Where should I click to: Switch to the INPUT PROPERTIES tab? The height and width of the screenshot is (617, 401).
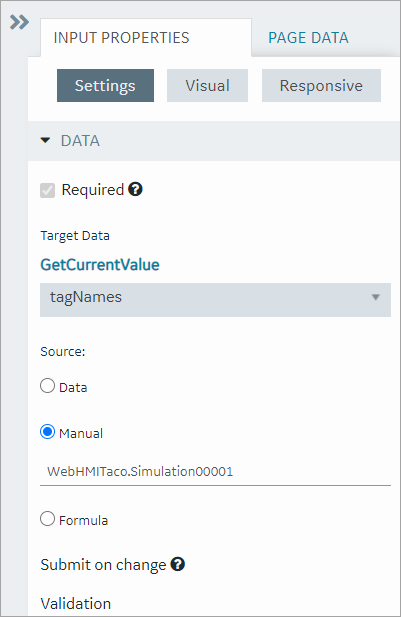122,38
